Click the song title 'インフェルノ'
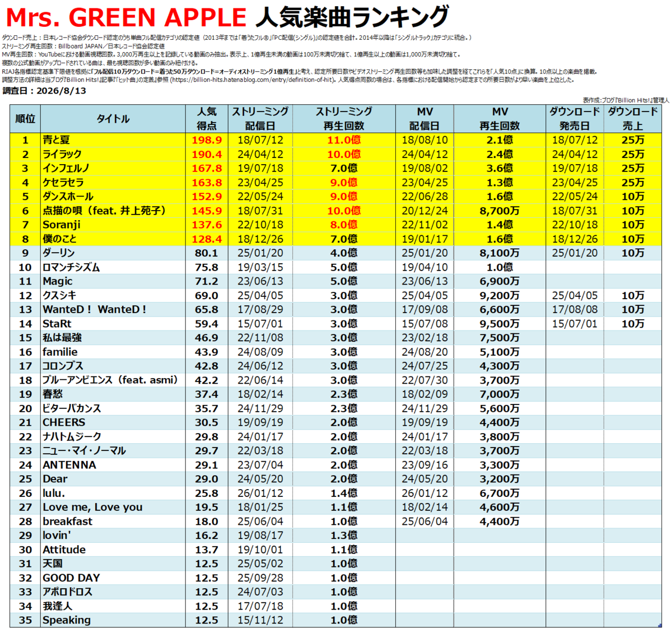The width and height of the screenshot is (672, 628). click(113, 168)
